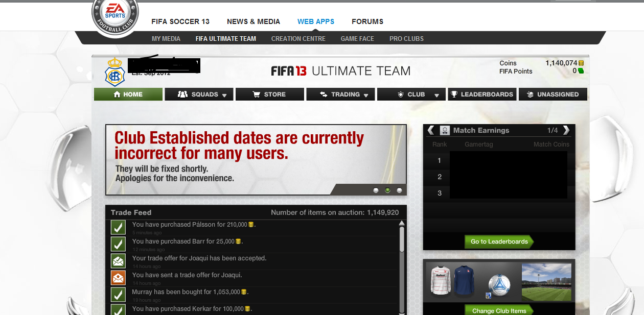Open the FIFA Soccer 13 menu

180,21
